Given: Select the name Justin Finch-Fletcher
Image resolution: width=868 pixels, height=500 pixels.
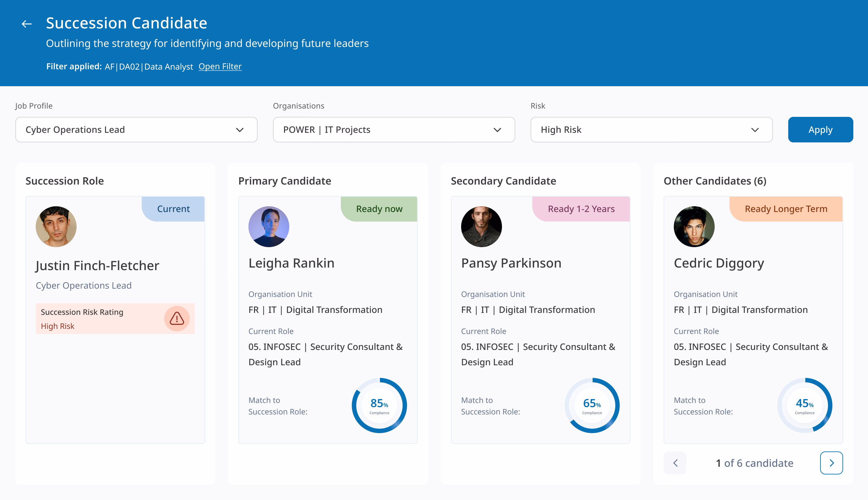Looking at the screenshot, I should [x=97, y=265].
